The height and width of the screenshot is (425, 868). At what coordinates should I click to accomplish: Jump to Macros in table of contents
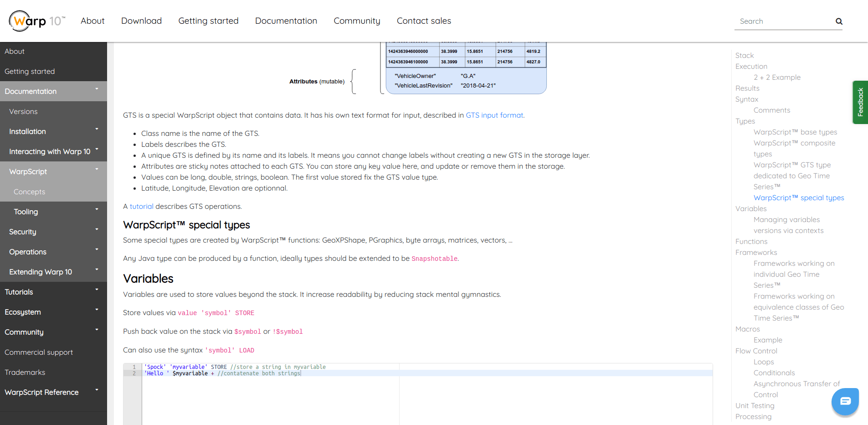[747, 329]
